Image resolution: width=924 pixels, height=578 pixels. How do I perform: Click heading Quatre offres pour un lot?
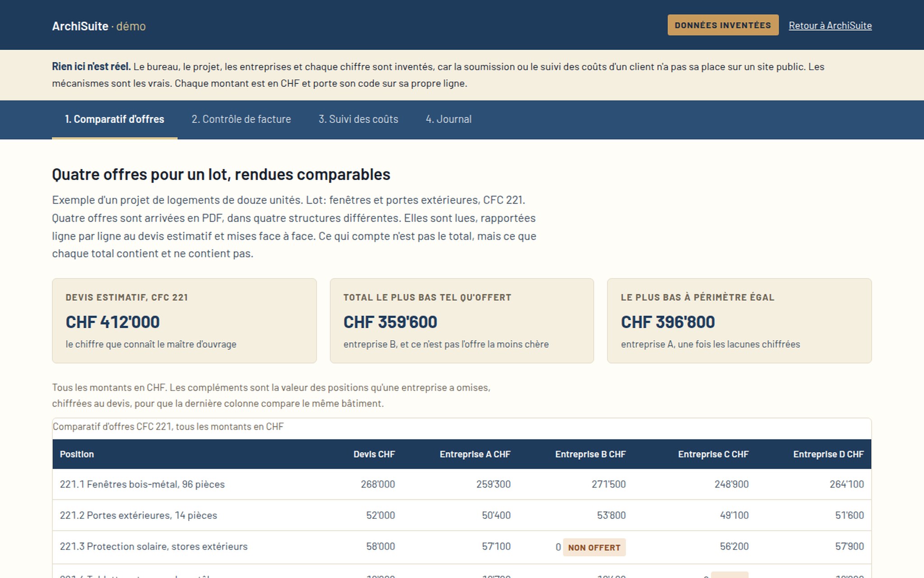pyautogui.click(x=221, y=174)
